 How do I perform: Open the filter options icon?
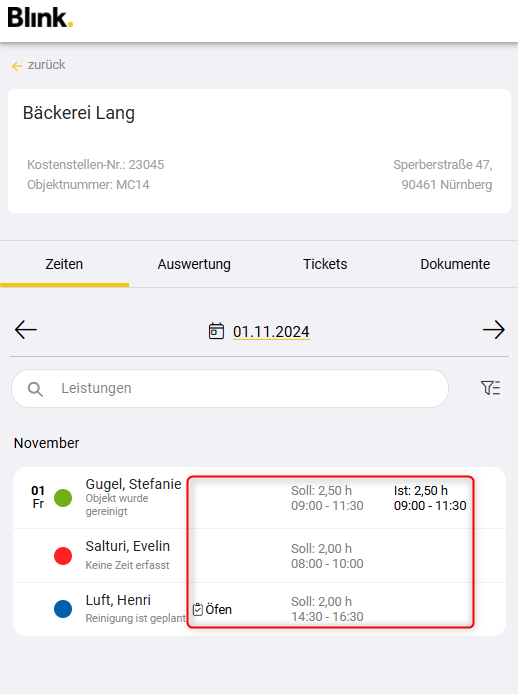tap(491, 388)
